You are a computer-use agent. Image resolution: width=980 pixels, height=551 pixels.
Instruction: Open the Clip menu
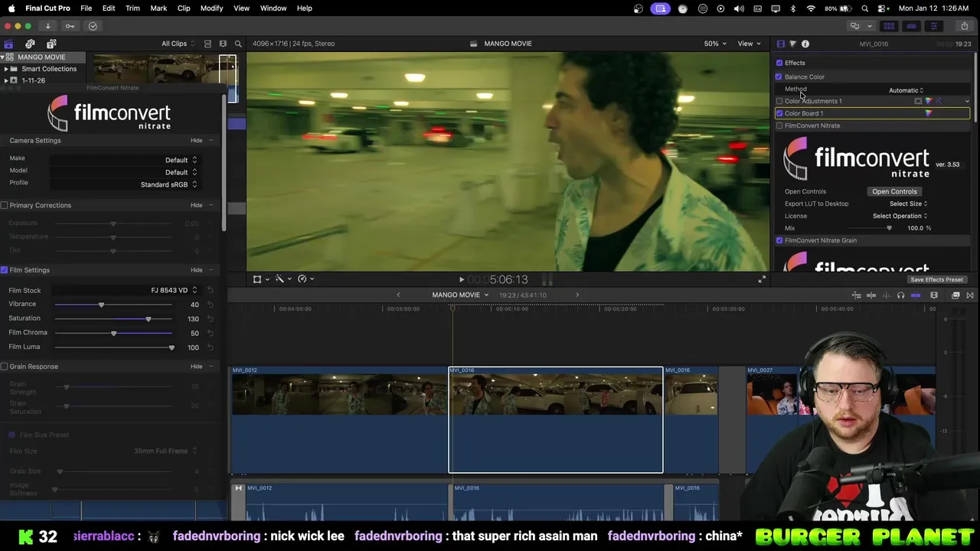pos(184,8)
